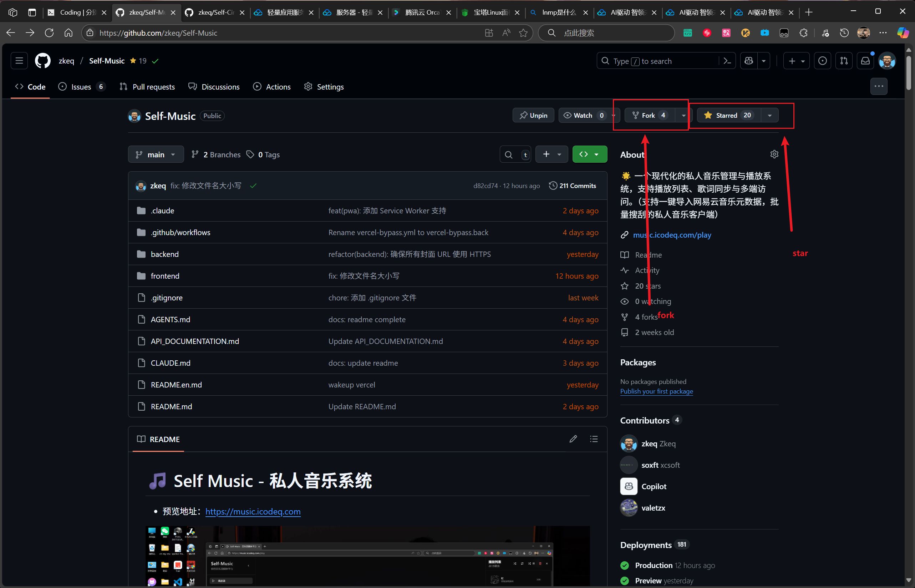Open the 0 Tags link
The height and width of the screenshot is (588, 915).
click(263, 154)
